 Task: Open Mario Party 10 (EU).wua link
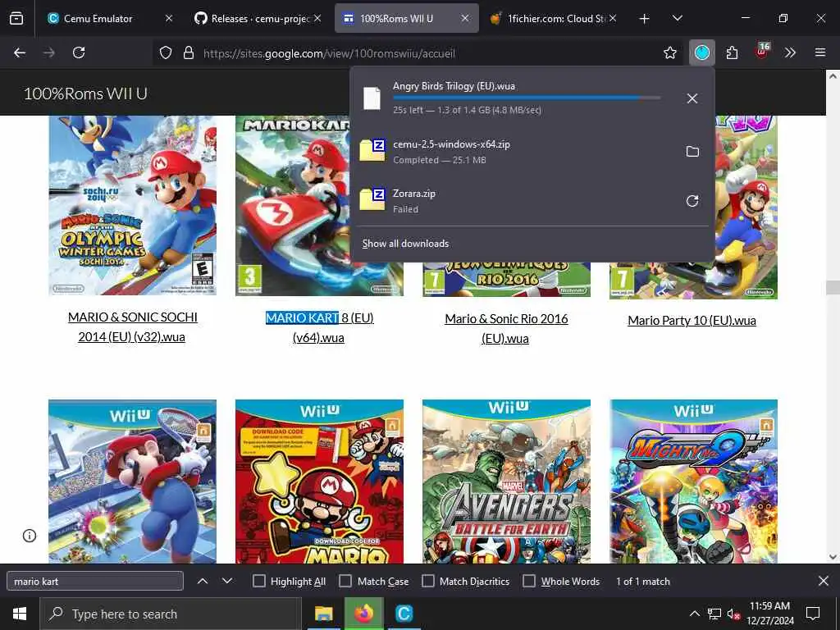[692, 321]
